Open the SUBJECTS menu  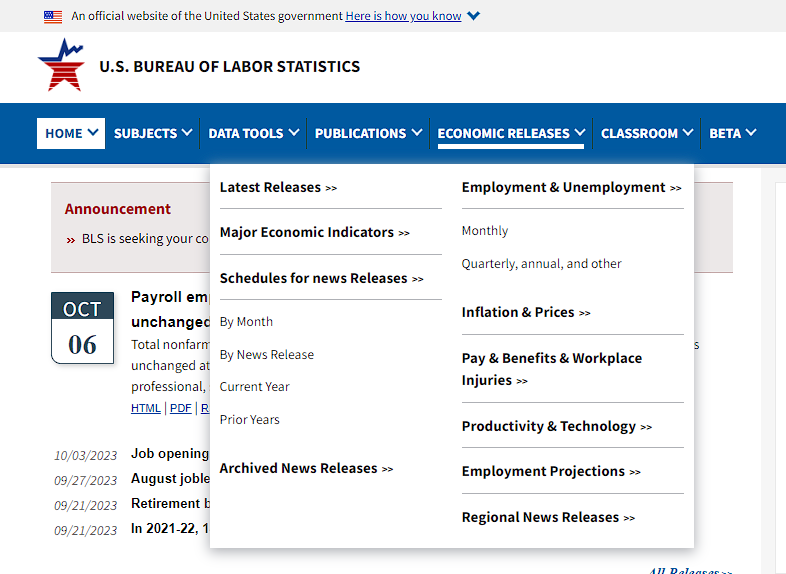pos(153,133)
